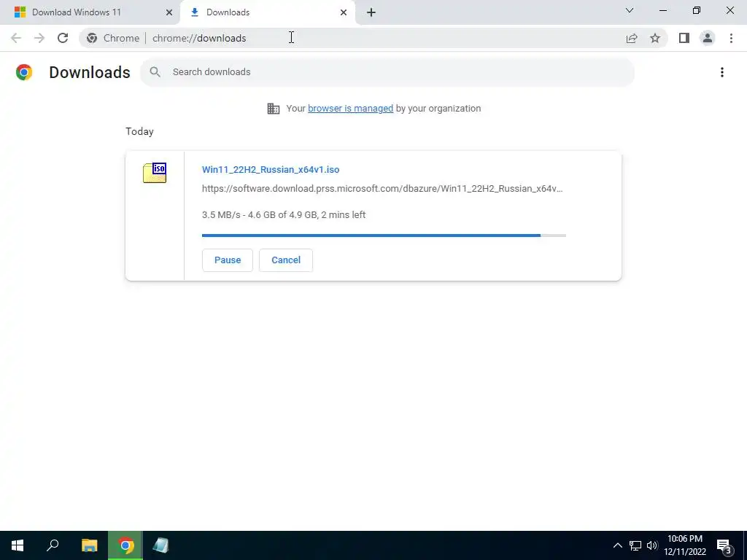This screenshot has width=747, height=560.
Task: Open the Downloads page more actions menu
Action: pyautogui.click(x=722, y=72)
